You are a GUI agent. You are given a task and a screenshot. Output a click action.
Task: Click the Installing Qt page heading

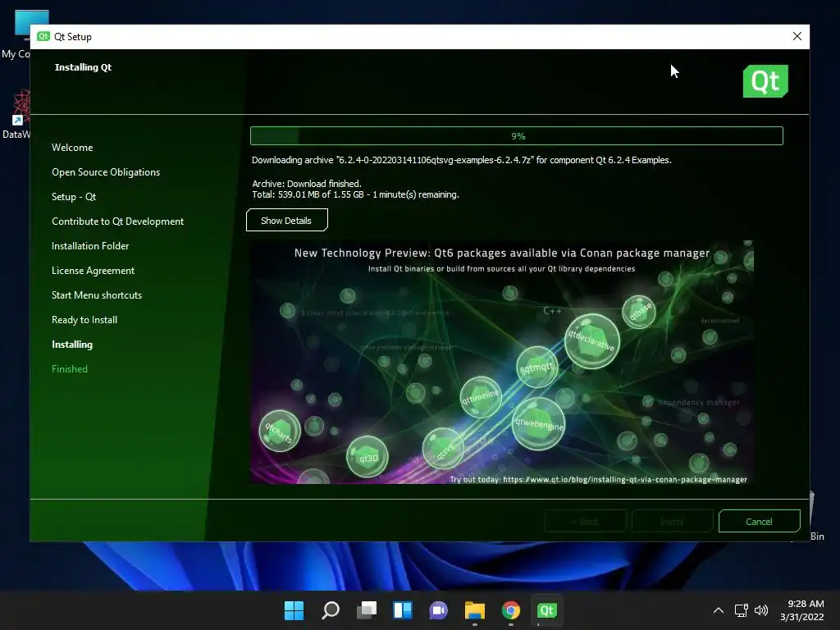[x=83, y=67]
